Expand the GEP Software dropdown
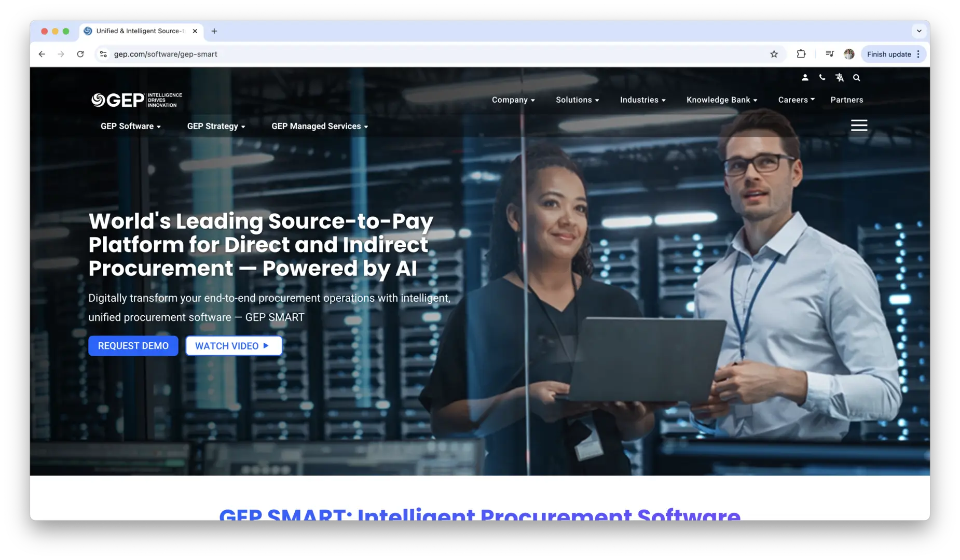Screen dimensions: 960x560 (130, 126)
